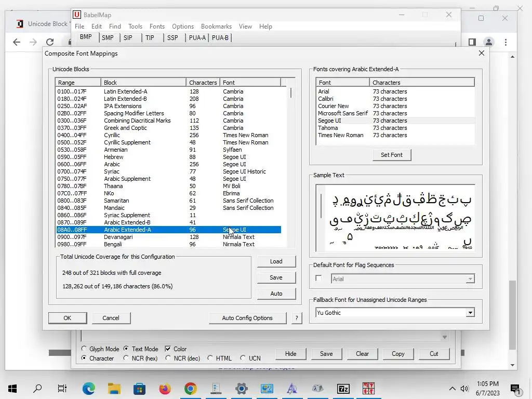This screenshot has width=532, height=399.
Task: Toggle the browser side panel icon
Action: [x=472, y=42]
